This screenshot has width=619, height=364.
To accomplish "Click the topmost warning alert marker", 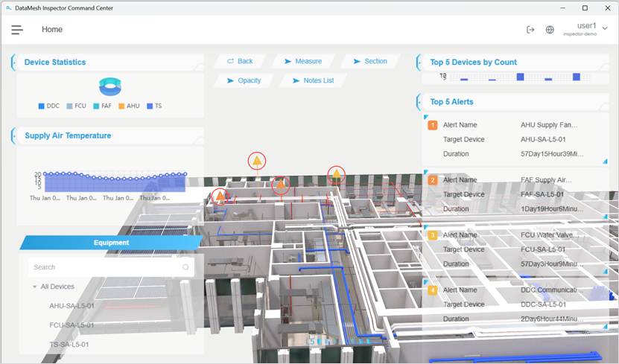I will pyautogui.click(x=257, y=161).
